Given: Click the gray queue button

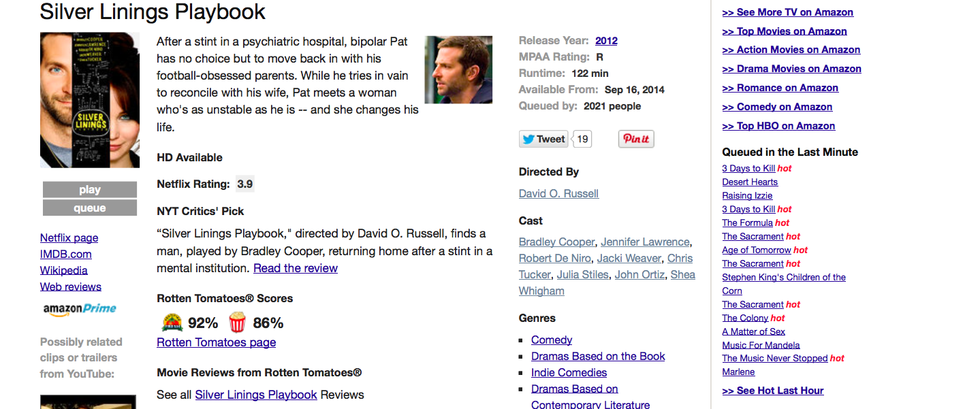Looking at the screenshot, I should pos(90,208).
